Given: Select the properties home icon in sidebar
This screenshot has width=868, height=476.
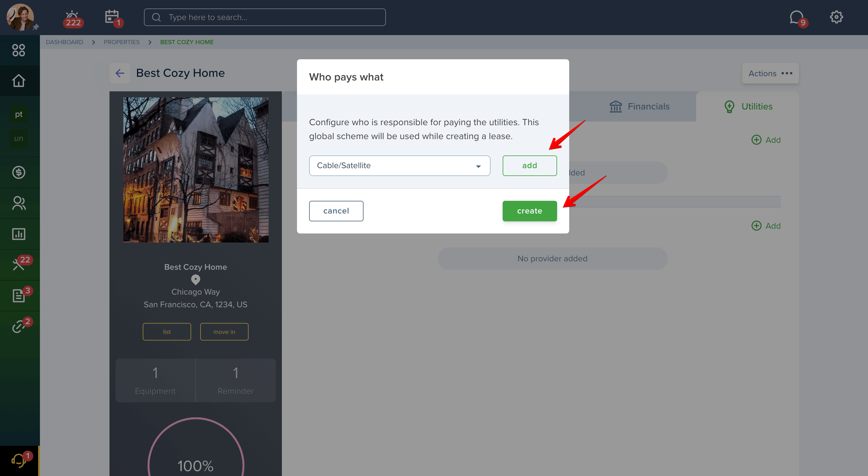Looking at the screenshot, I should point(18,80).
